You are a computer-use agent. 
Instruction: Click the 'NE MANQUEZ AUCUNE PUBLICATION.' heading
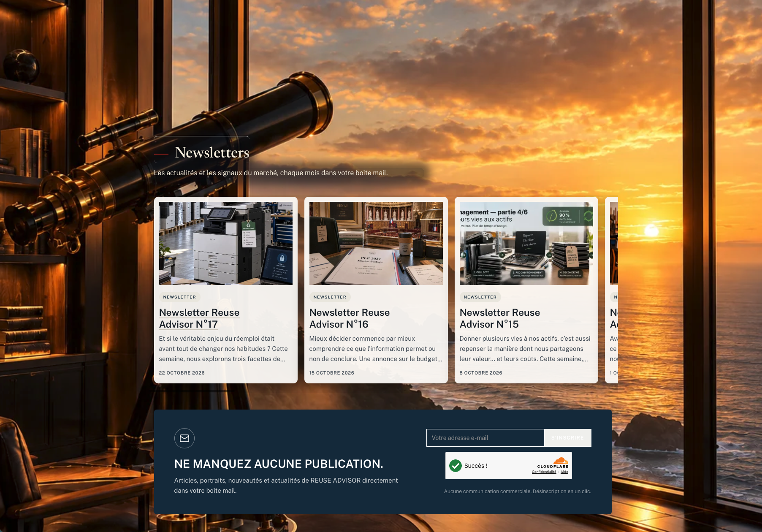[x=279, y=464]
